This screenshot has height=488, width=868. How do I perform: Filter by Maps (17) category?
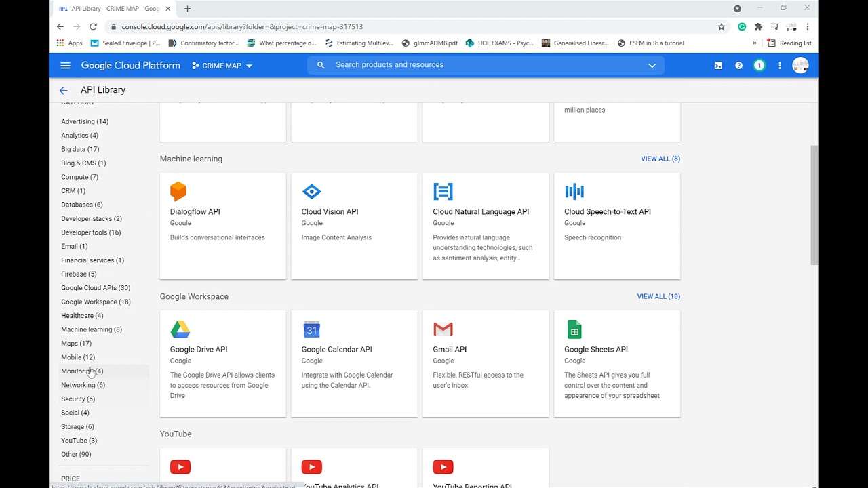point(76,344)
